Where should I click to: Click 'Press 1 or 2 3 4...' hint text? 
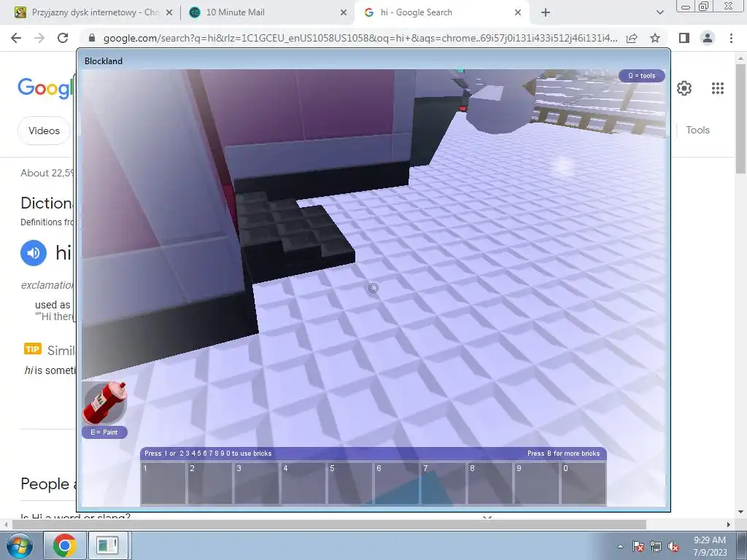[x=208, y=454]
